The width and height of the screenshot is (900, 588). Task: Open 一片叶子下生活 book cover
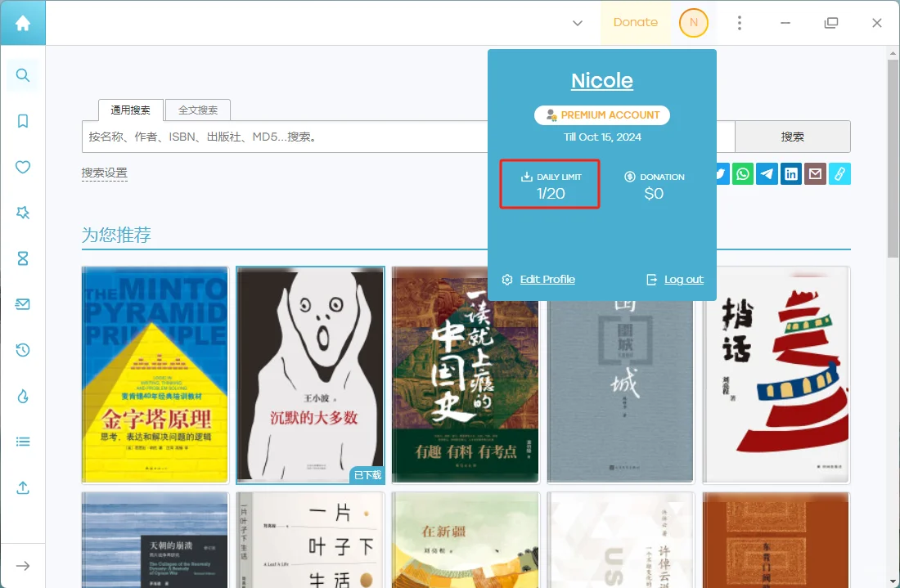point(311,540)
